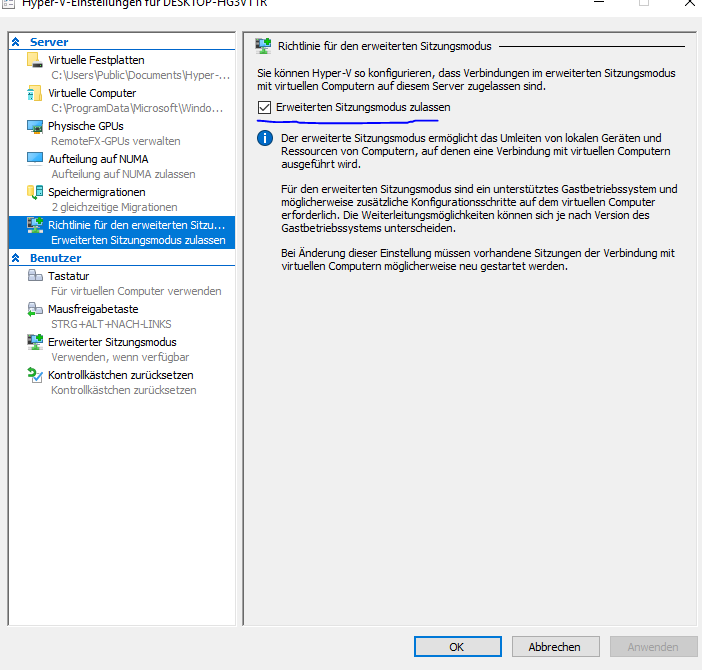The height and width of the screenshot is (670, 702).
Task: Click the Kontrollkästchen zurücksetzen icon
Action: pos(34,375)
